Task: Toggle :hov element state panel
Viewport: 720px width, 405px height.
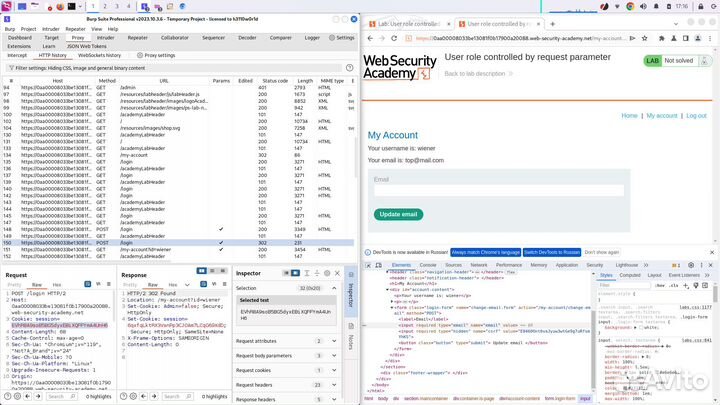Action: pyautogui.click(x=660, y=286)
